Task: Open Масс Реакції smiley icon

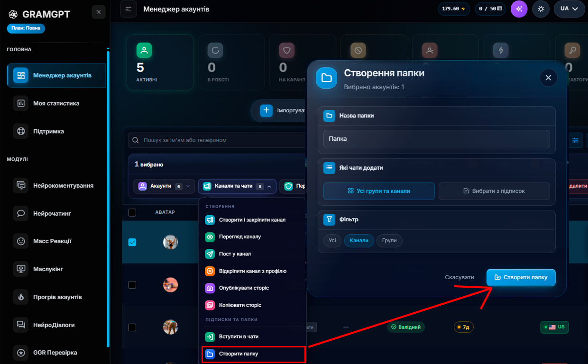Action: click(21, 241)
